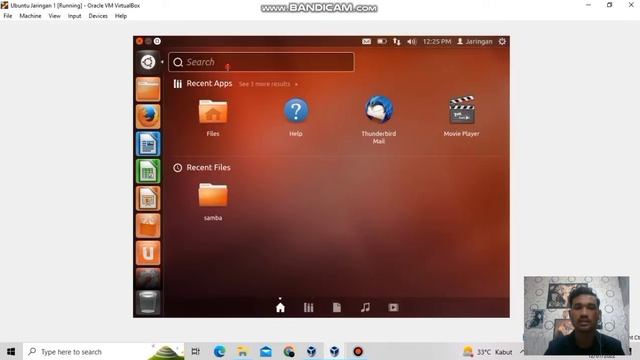Open the system gear session menu
This screenshot has height=360, width=640.
click(x=502, y=41)
